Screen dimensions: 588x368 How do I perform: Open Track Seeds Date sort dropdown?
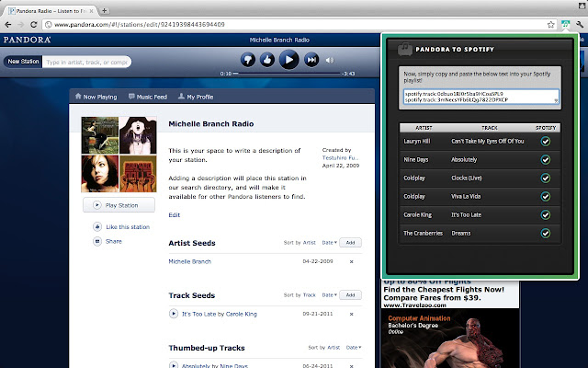(330, 295)
